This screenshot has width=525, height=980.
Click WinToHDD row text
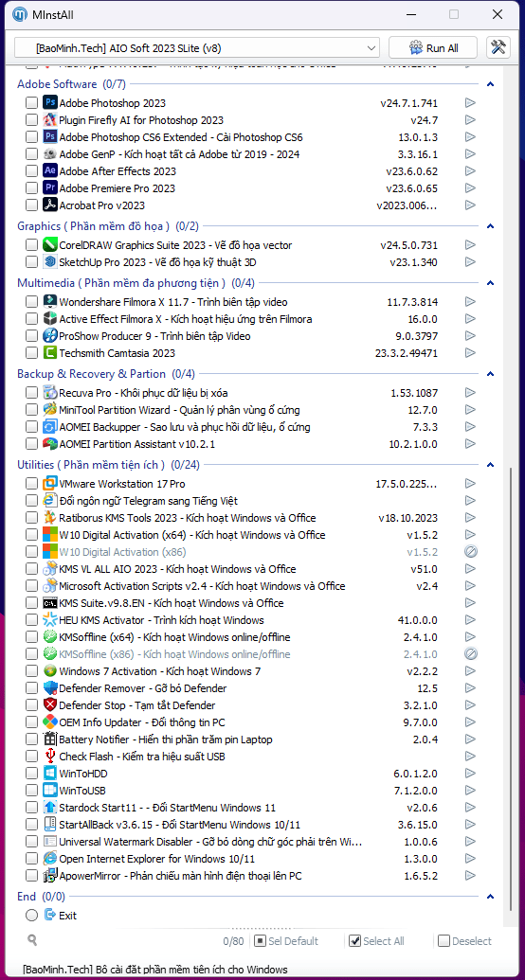click(x=83, y=774)
